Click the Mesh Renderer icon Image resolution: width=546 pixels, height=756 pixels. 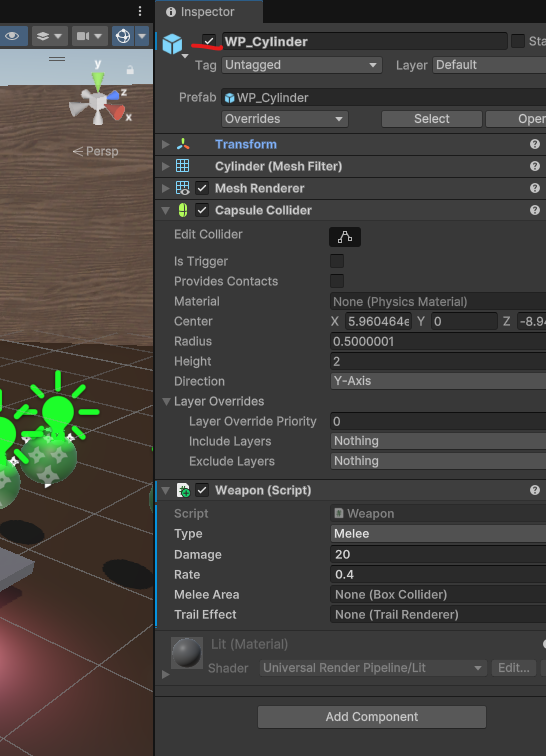coord(183,188)
